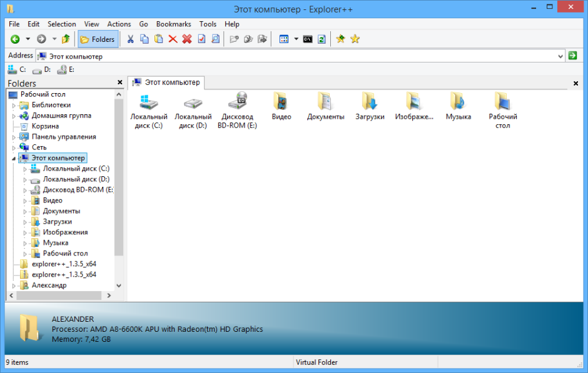Select Домашняя группа in the folder tree
The image size is (588, 373).
click(61, 116)
